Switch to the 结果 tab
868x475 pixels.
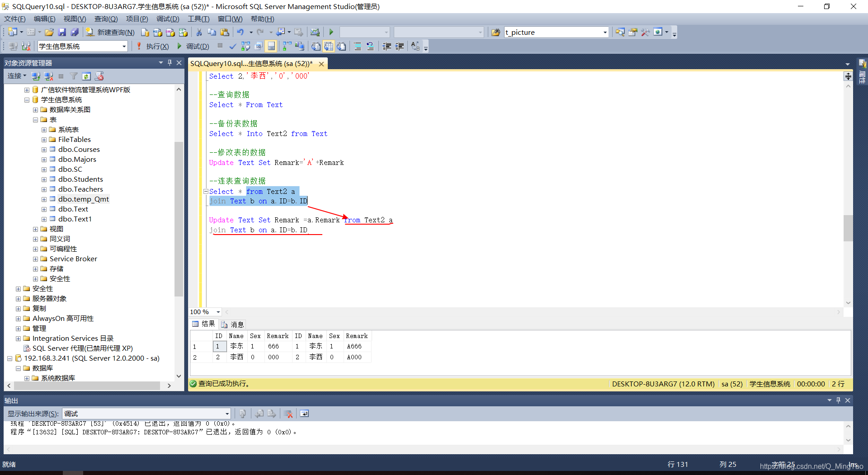(203, 324)
